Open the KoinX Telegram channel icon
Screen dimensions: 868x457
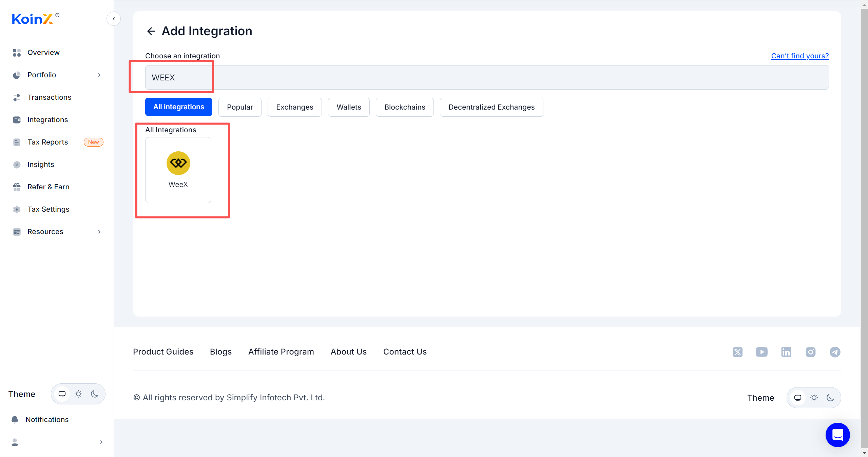point(835,352)
